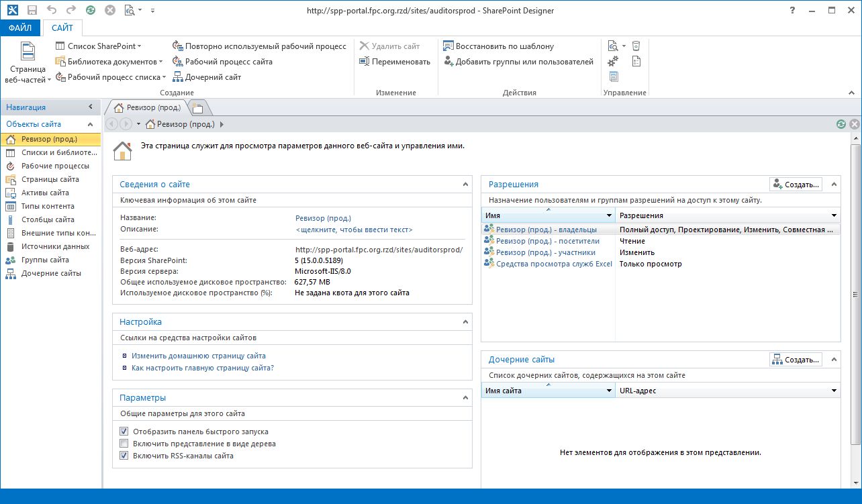The image size is (862, 504).
Task: Click Создать button in Дочерние сайты panel
Action: click(x=796, y=360)
